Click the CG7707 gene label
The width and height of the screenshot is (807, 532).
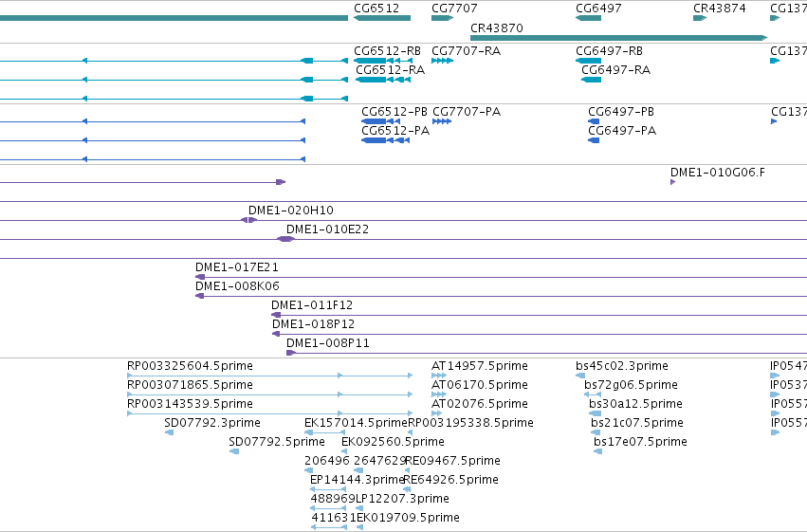click(x=454, y=9)
